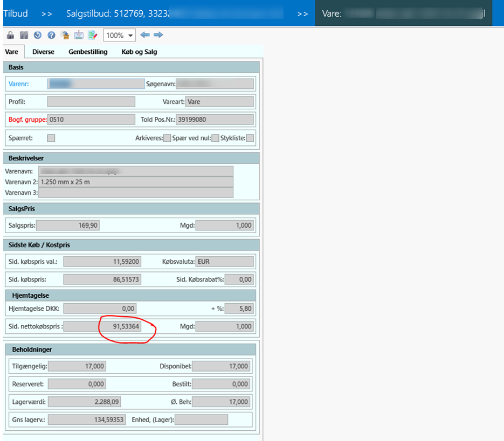
Task: Select the Vare tab
Action: [11, 52]
